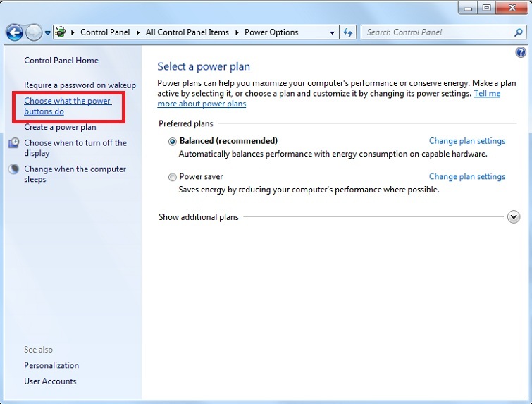Open the Help question mark icon

pos(521,52)
